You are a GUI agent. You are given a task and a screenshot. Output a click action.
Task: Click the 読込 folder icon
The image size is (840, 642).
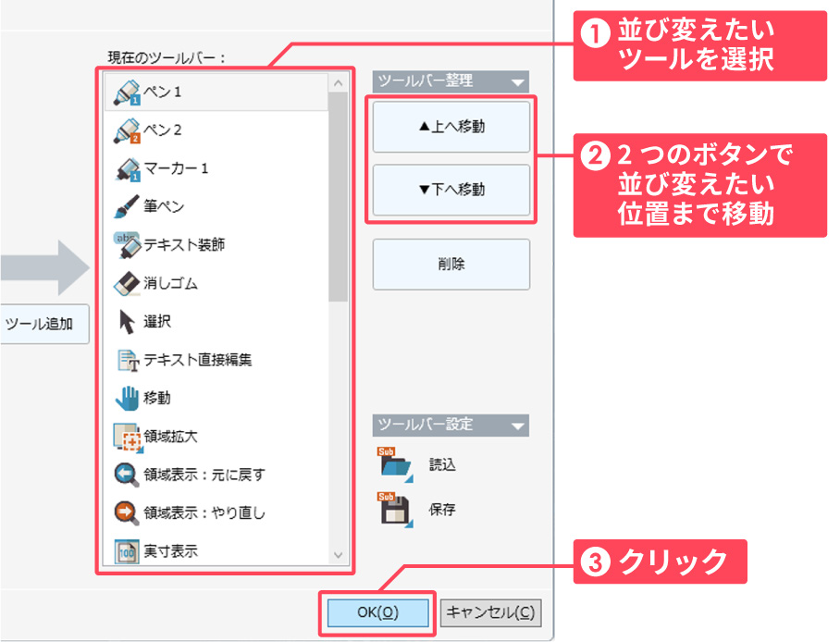tap(395, 464)
